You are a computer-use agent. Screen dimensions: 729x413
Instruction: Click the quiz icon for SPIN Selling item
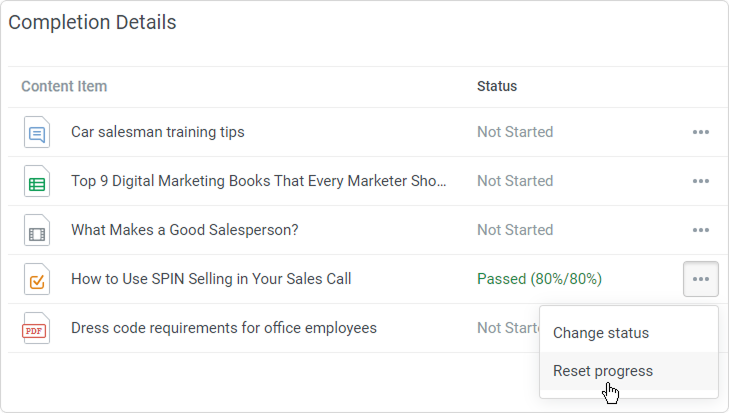[x=37, y=279]
